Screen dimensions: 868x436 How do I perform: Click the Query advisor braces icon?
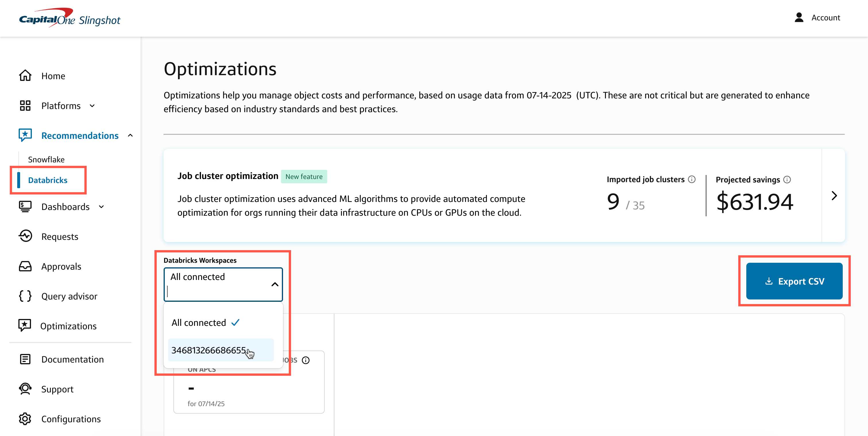pos(25,296)
